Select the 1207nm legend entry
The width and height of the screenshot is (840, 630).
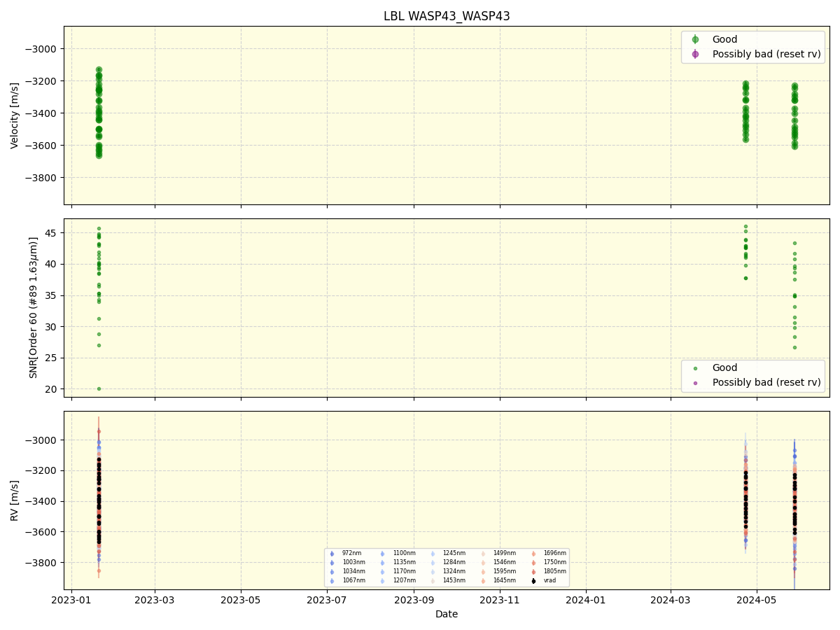point(404,580)
